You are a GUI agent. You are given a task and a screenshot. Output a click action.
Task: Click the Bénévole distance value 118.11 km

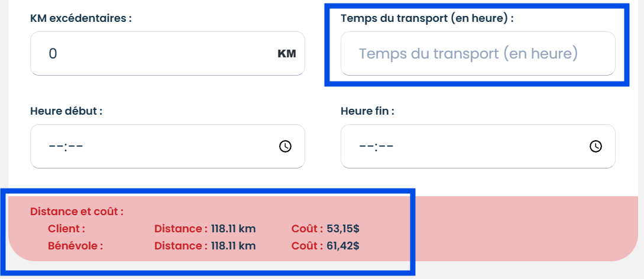[x=234, y=245]
